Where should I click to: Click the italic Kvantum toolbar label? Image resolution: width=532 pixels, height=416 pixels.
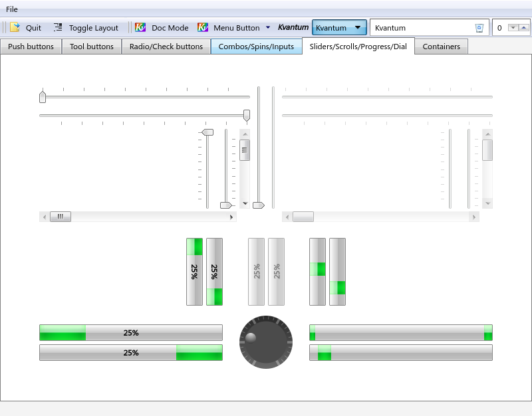point(293,27)
